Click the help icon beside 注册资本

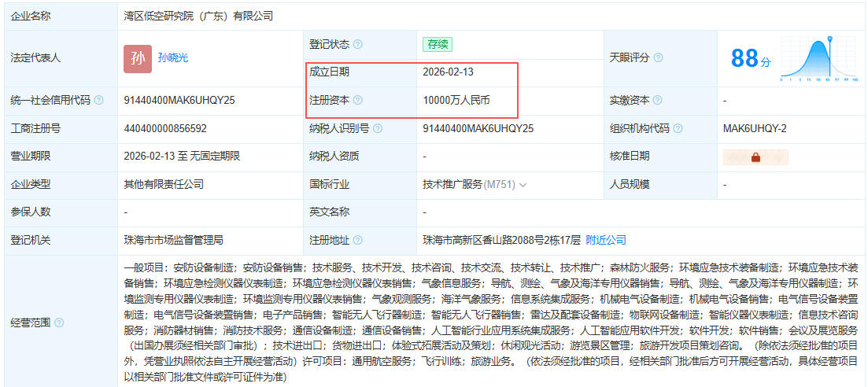coord(357,100)
